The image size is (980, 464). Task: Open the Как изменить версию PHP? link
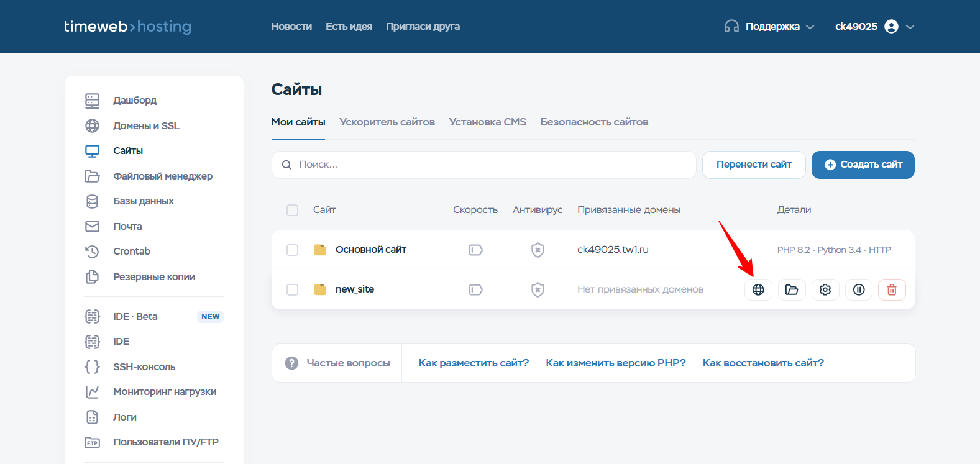[616, 363]
